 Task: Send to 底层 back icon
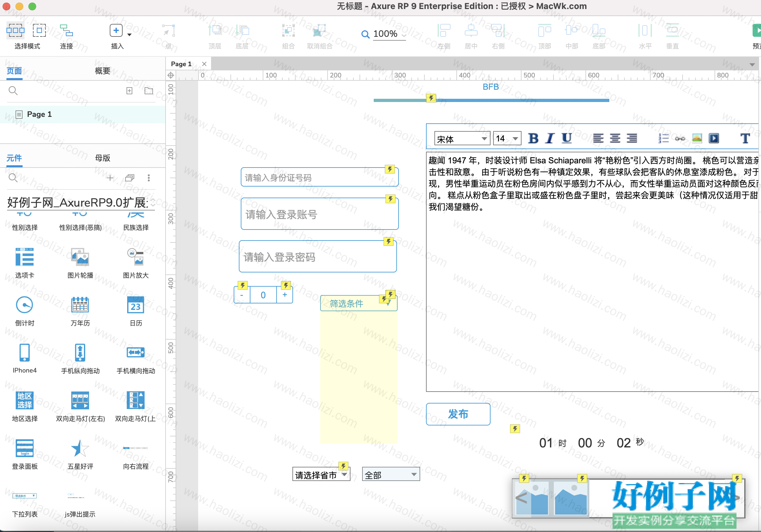pyautogui.click(x=242, y=30)
